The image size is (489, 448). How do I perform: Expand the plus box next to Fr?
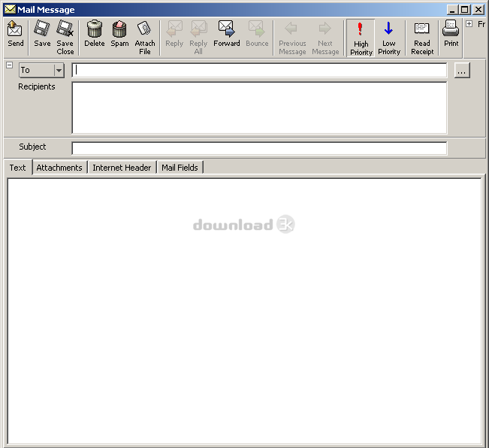(x=469, y=24)
